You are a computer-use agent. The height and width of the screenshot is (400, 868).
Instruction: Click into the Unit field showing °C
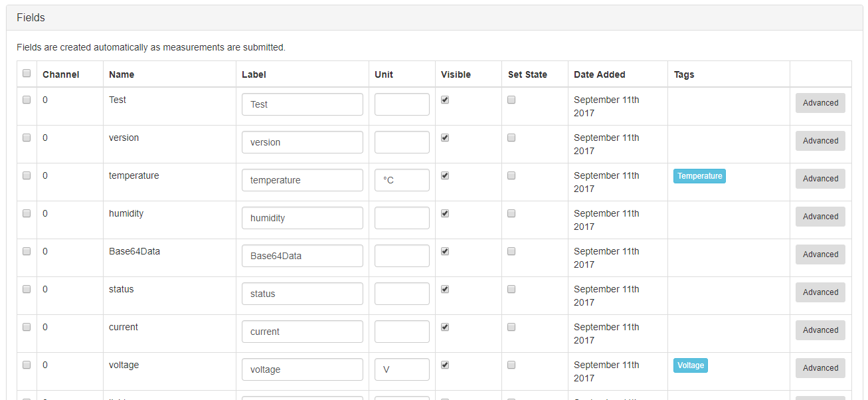402,179
